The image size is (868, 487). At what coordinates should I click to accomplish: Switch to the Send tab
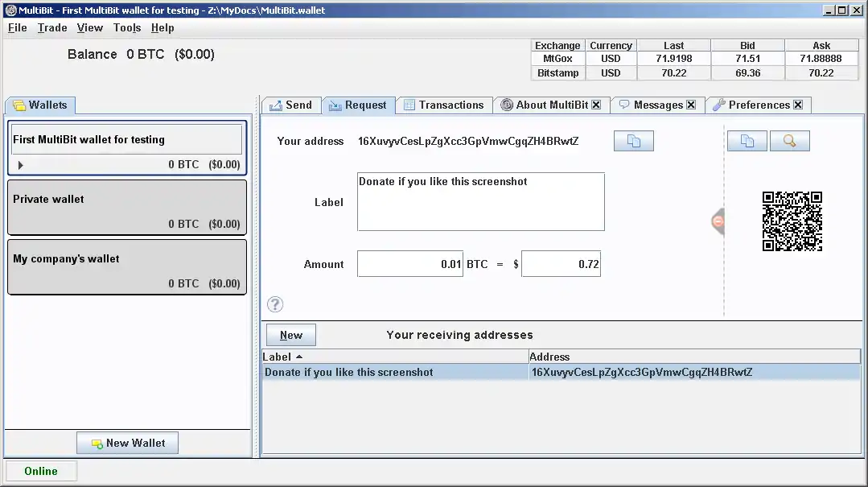290,105
